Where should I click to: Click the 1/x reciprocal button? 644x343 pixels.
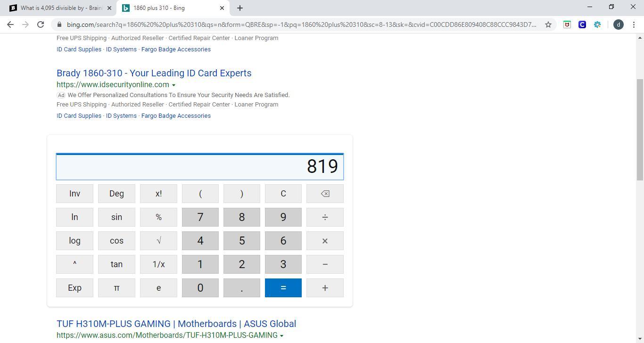158,264
